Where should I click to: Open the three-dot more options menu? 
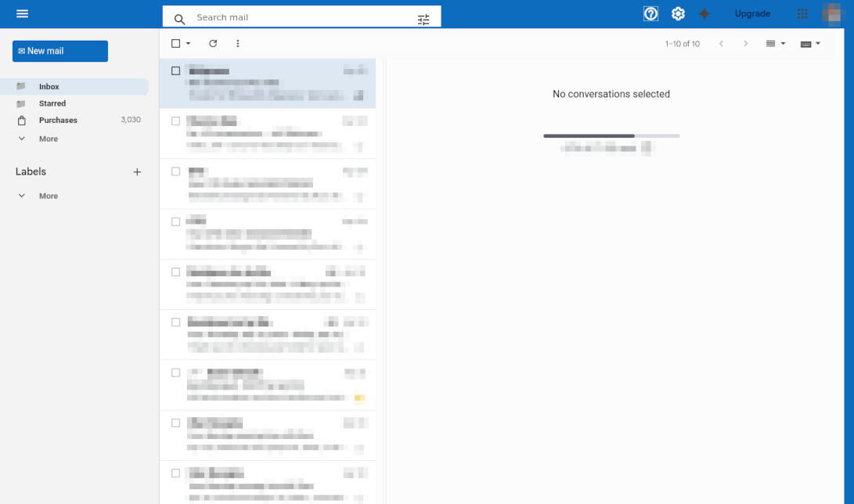pyautogui.click(x=238, y=43)
